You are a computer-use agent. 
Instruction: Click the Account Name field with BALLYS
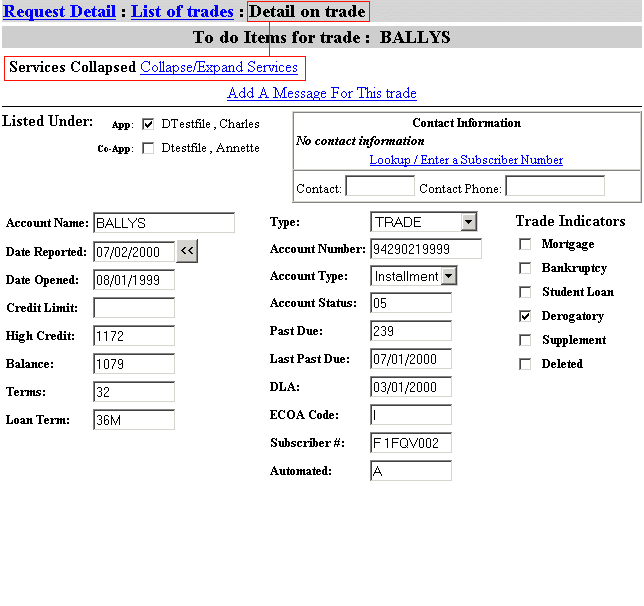164,223
